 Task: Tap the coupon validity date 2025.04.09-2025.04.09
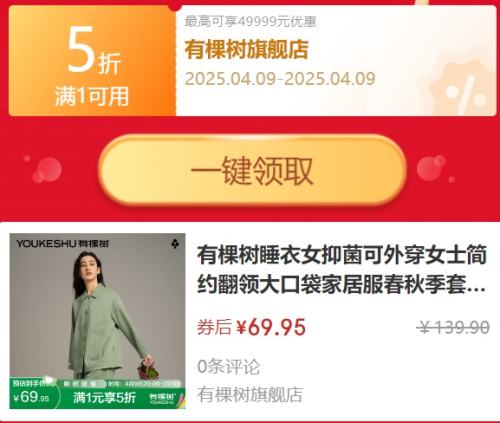(x=280, y=79)
